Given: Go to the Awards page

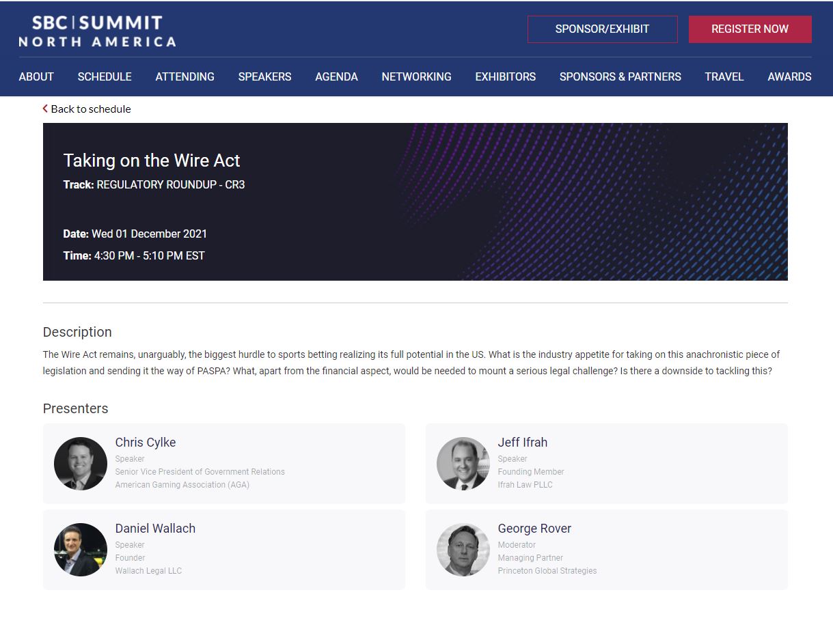Looking at the screenshot, I should (789, 76).
